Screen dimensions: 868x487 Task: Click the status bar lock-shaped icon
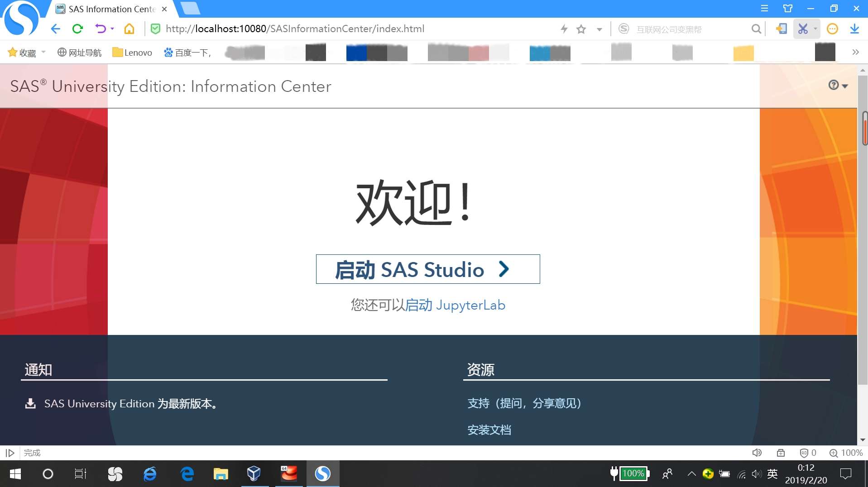point(781,453)
